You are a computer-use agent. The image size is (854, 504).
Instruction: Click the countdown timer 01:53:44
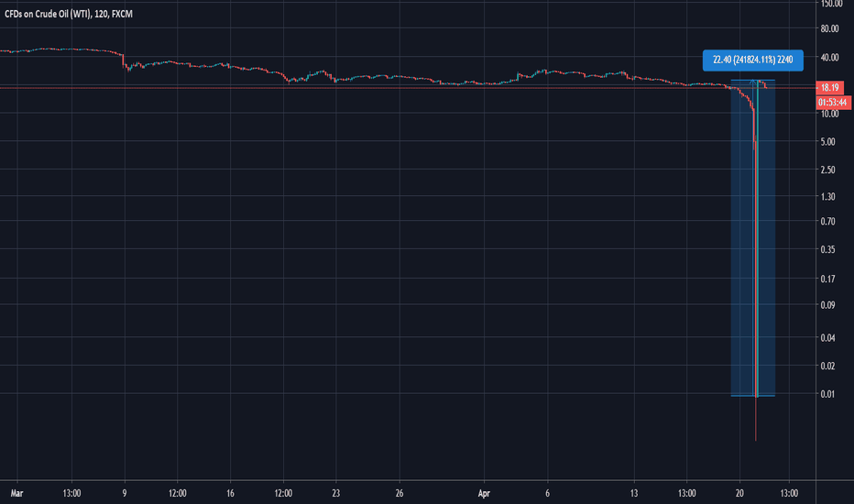coord(833,103)
